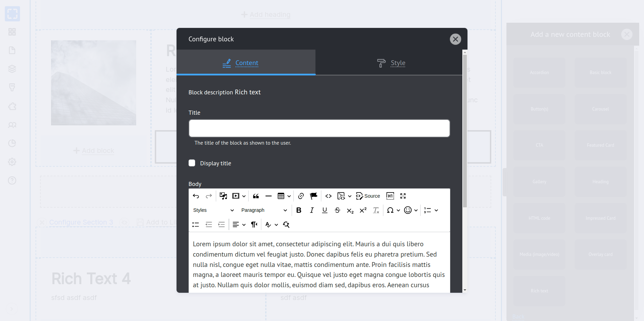
Task: Focus the Title input field
Action: (319, 128)
